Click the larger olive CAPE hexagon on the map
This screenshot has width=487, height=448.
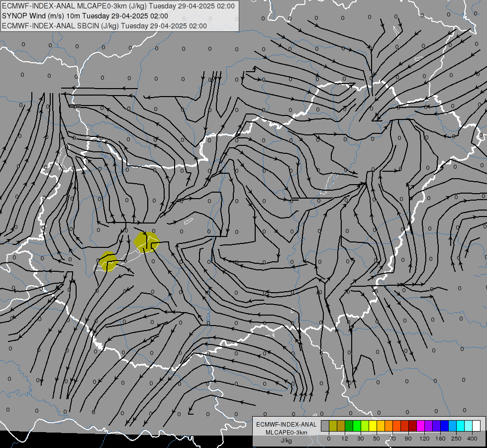coord(147,242)
